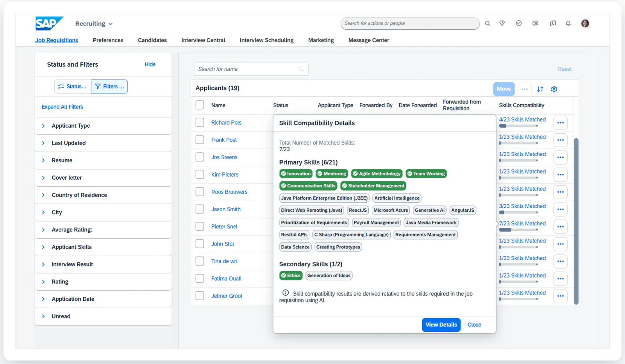The height and width of the screenshot is (364, 625).
Task: Click the sort applicants arrows icon
Action: (540, 89)
